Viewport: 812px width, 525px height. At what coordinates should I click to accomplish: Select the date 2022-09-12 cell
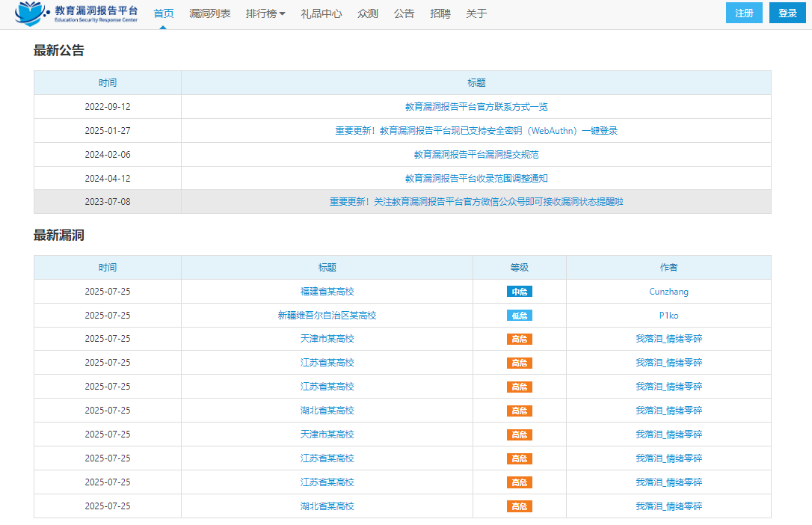click(108, 107)
